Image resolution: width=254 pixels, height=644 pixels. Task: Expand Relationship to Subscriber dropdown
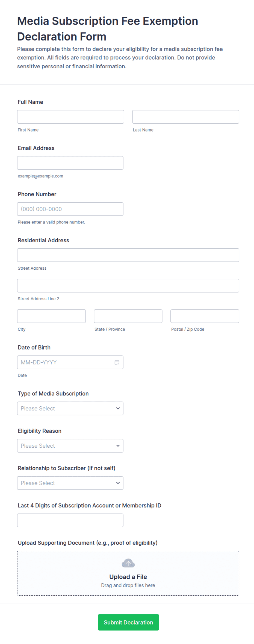(70, 483)
